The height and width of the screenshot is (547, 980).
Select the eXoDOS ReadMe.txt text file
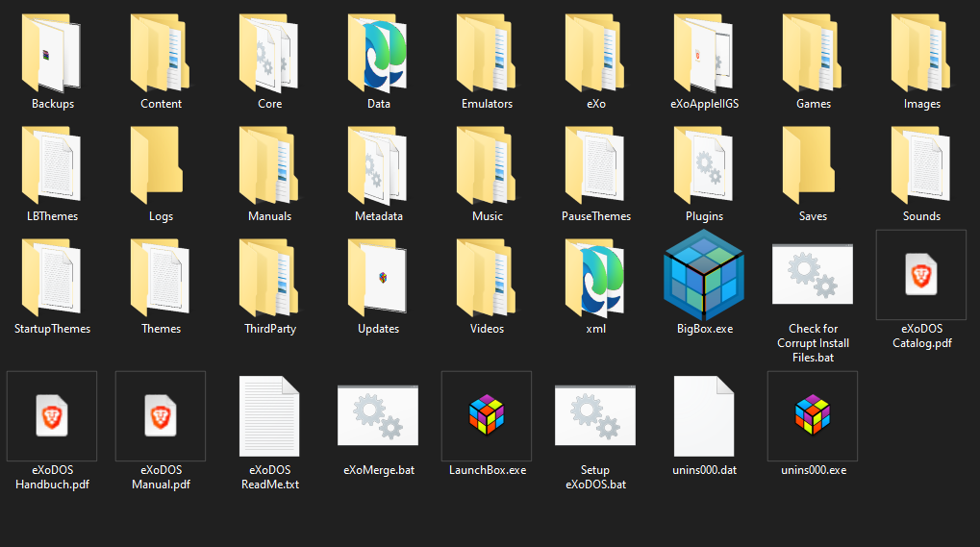[x=269, y=415]
